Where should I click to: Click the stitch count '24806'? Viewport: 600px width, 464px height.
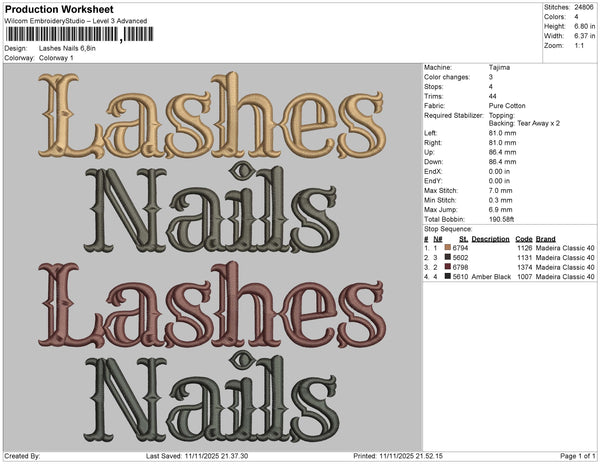pyautogui.click(x=584, y=7)
